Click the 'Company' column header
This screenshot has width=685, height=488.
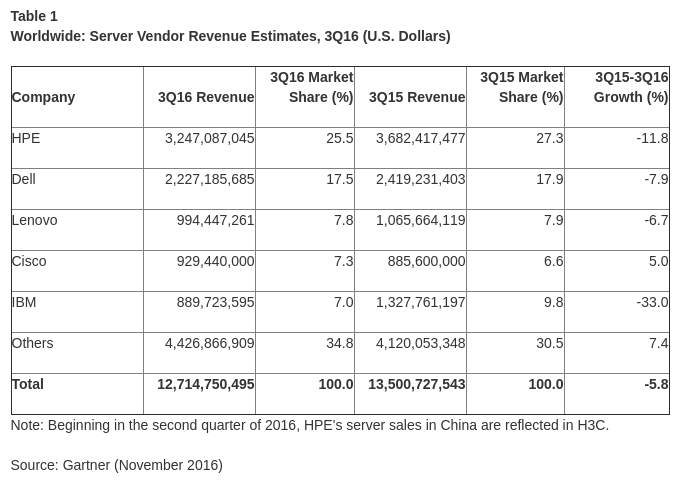(x=44, y=97)
